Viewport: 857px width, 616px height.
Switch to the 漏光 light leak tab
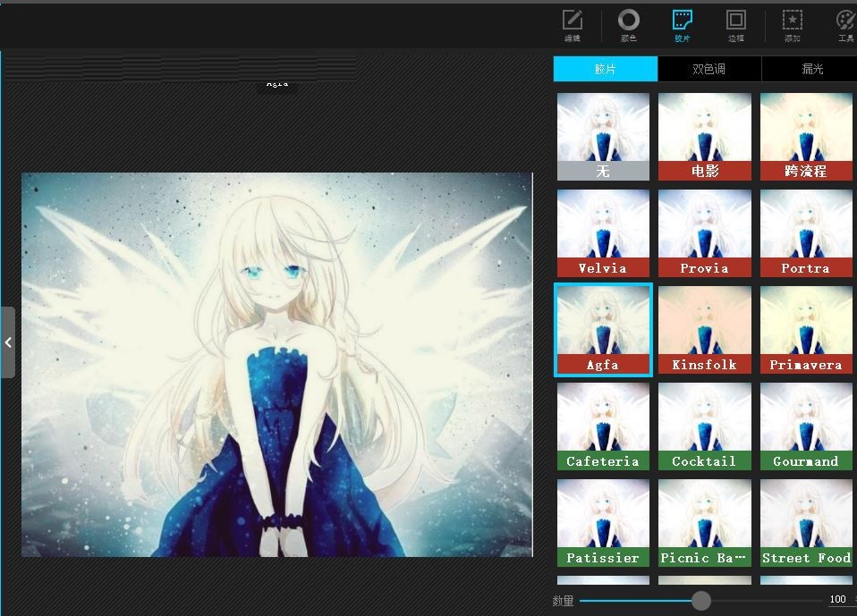tap(810, 69)
